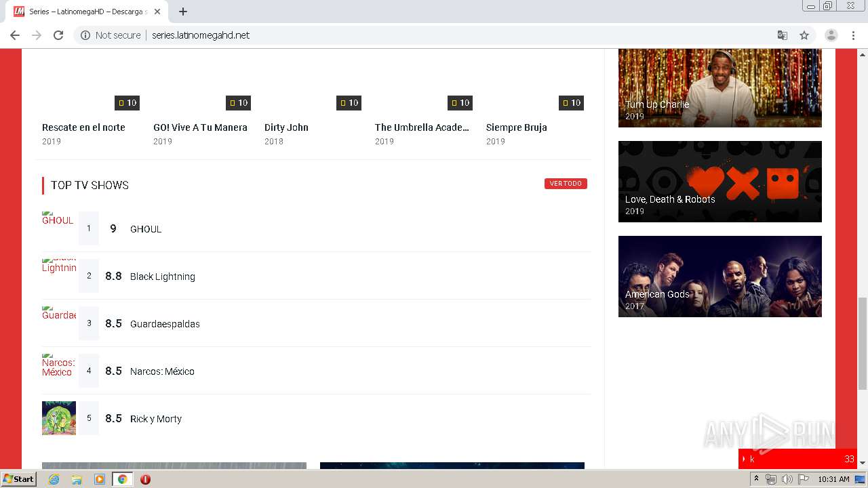This screenshot has height=488, width=868.
Task: Click the address bar URL
Action: point(201,35)
